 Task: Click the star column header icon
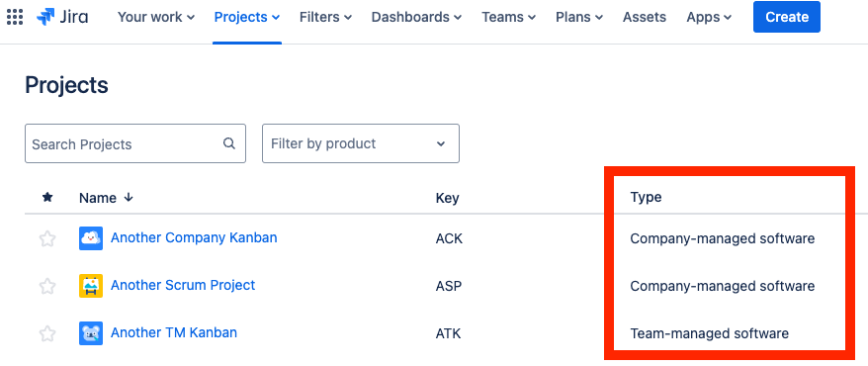(x=47, y=197)
